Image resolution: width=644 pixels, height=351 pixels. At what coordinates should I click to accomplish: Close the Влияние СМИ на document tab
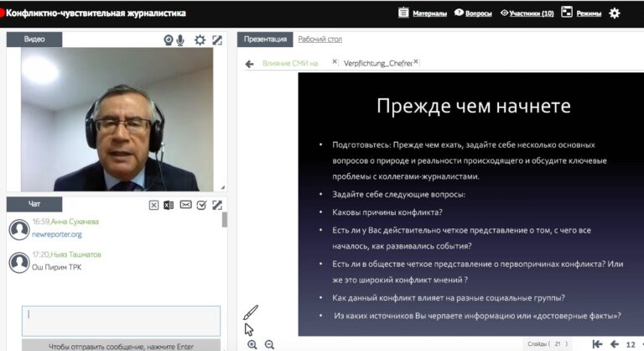pos(335,61)
